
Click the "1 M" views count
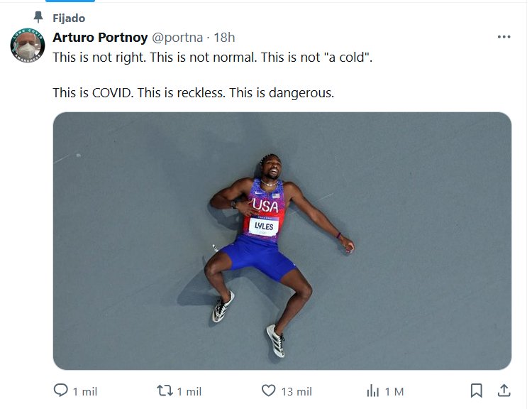click(394, 391)
